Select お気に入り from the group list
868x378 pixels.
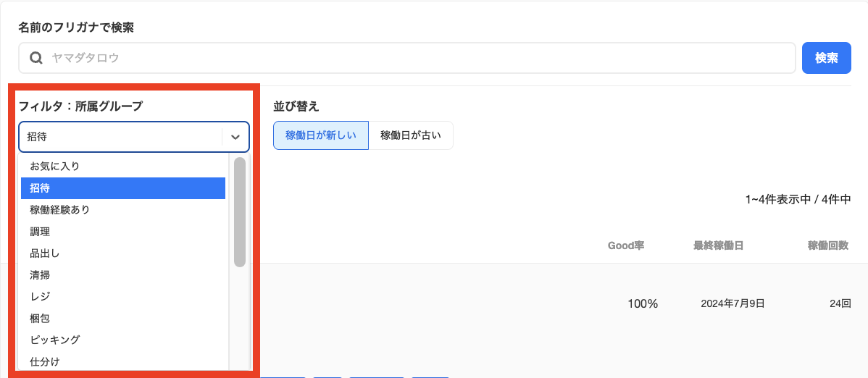coord(123,166)
